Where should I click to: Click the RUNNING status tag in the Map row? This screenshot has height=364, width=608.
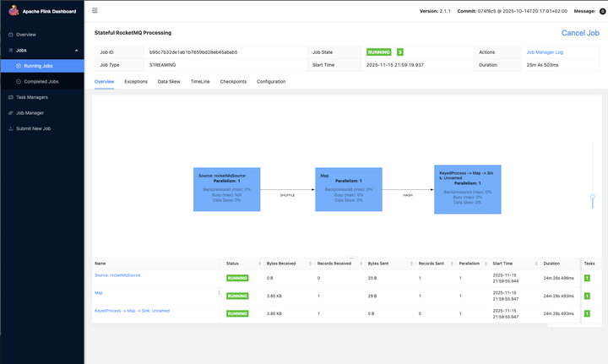click(x=237, y=296)
